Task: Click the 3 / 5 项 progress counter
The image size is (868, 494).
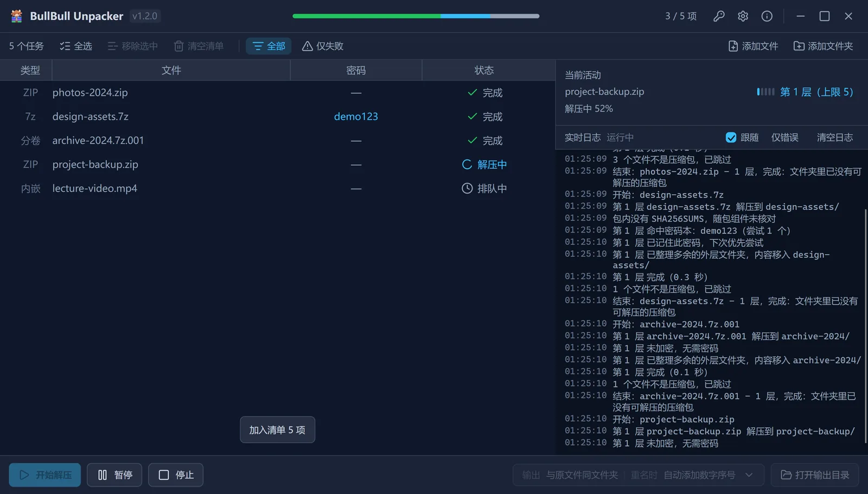Action: pos(681,16)
